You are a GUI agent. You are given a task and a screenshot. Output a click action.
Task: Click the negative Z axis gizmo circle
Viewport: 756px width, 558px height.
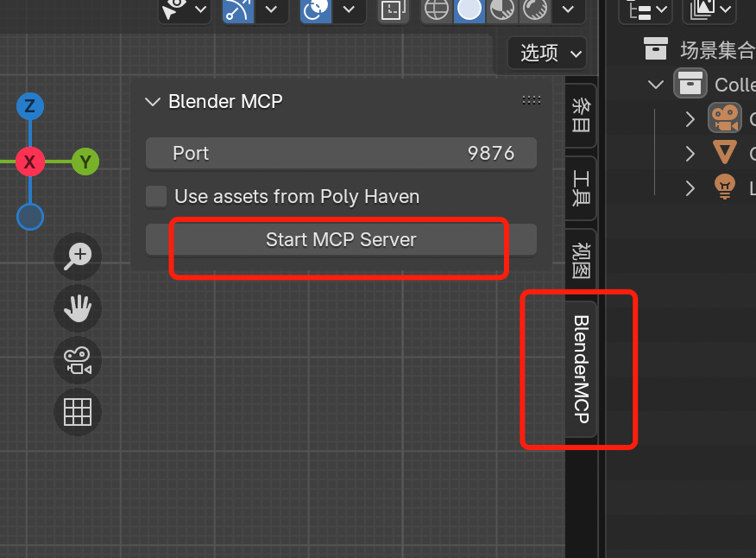tap(30, 217)
